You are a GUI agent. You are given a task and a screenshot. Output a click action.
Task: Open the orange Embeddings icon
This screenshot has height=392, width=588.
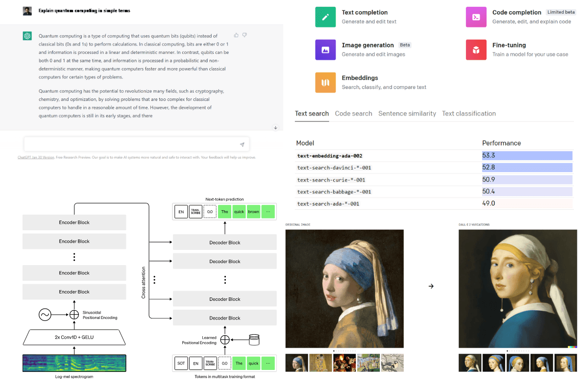pyautogui.click(x=325, y=82)
